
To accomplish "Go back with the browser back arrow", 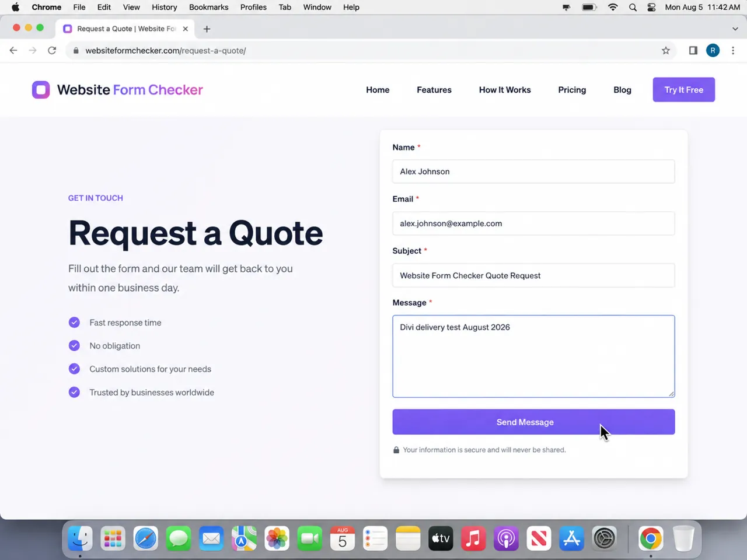I will (x=13, y=51).
